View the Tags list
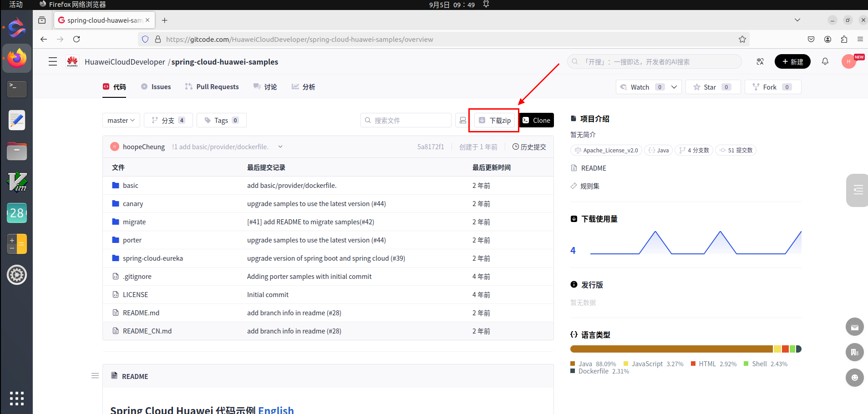Image resolution: width=868 pixels, height=414 pixels. (222, 120)
